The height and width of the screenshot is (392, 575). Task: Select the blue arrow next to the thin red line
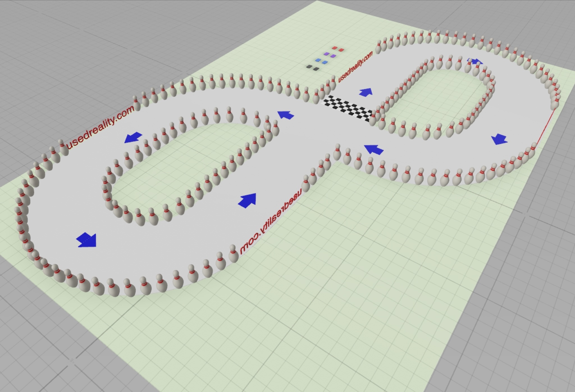(499, 139)
